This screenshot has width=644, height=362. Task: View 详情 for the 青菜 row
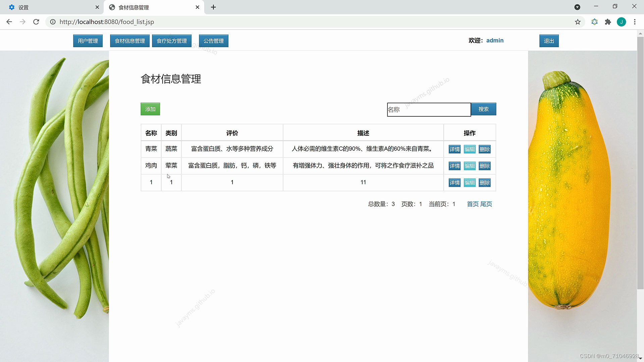coord(454,149)
